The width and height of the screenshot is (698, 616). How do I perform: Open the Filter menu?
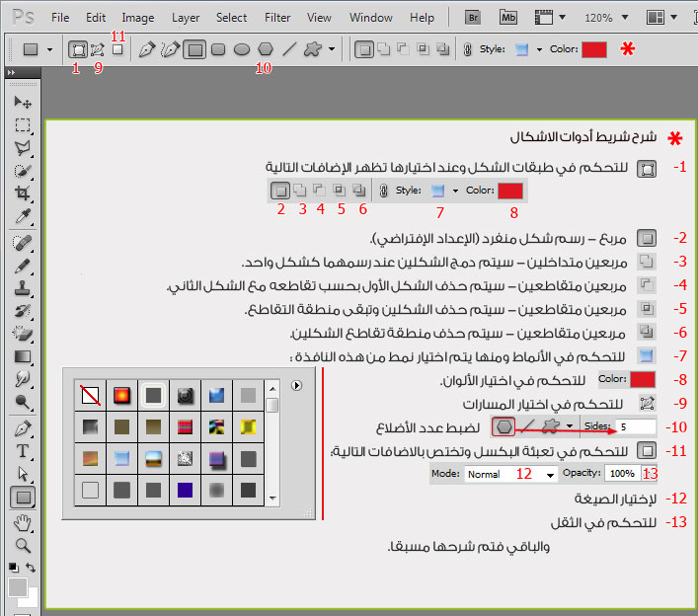point(277,18)
